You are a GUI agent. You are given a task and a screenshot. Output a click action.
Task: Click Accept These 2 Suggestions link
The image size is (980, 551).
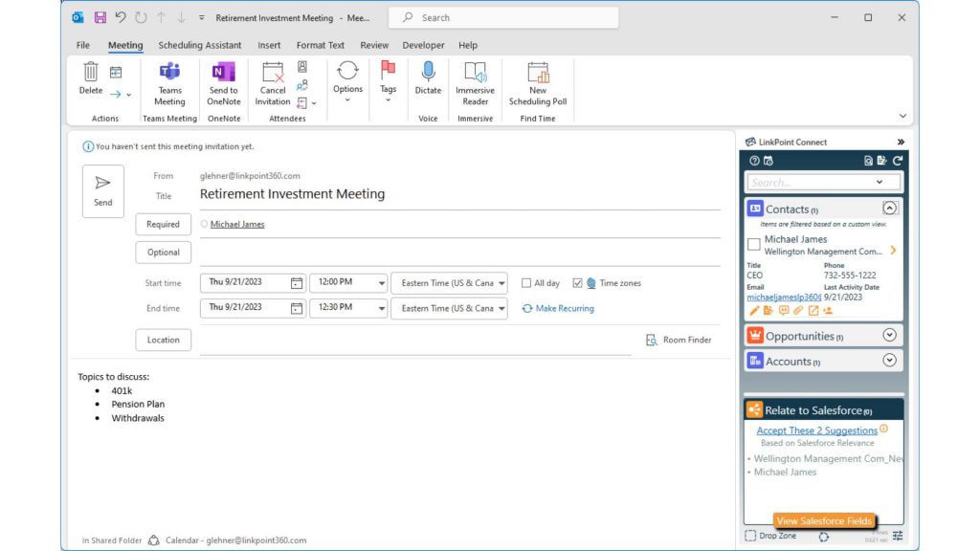point(816,430)
